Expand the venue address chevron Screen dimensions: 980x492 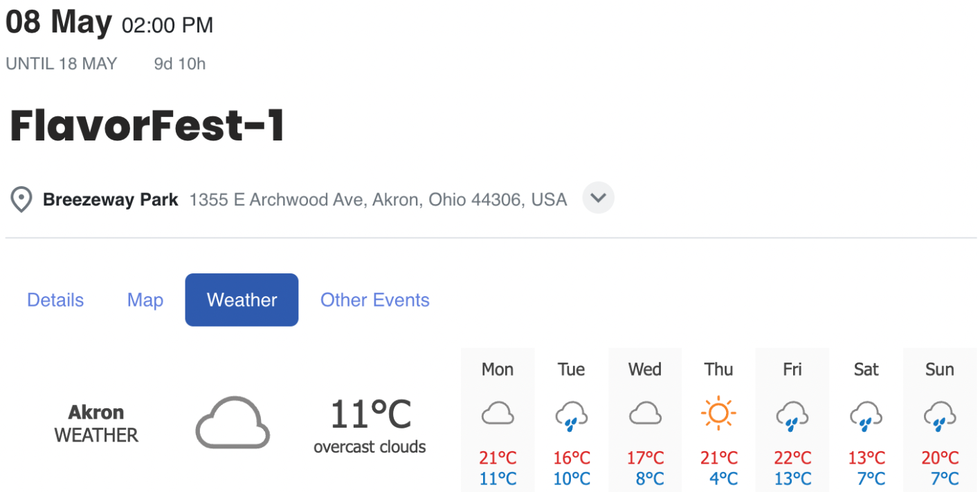(598, 199)
